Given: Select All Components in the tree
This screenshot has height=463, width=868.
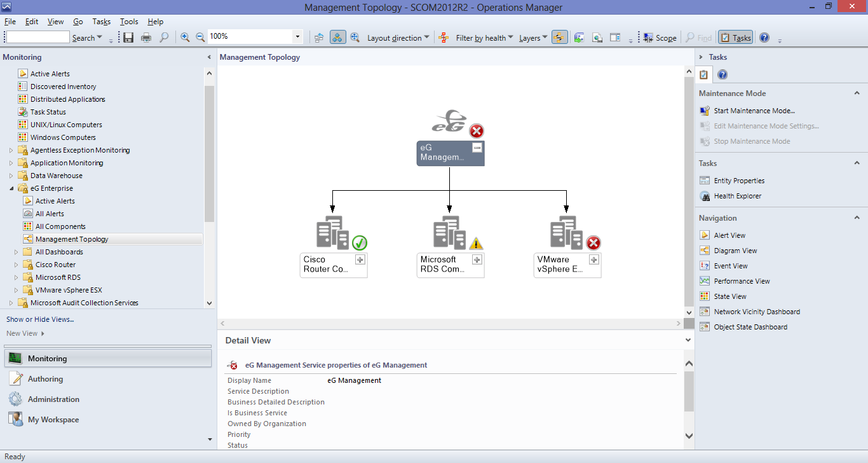Looking at the screenshot, I should coord(60,226).
